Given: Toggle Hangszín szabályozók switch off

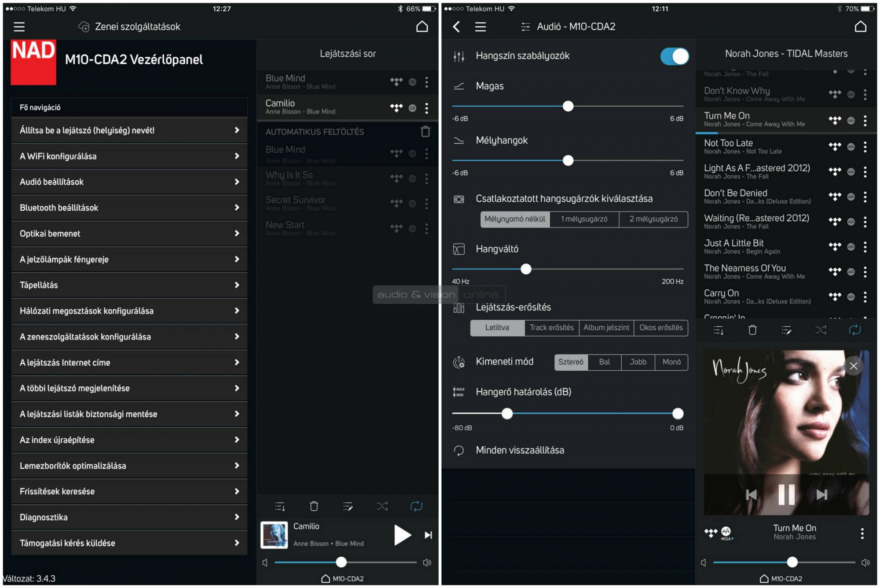Looking at the screenshot, I should (674, 56).
